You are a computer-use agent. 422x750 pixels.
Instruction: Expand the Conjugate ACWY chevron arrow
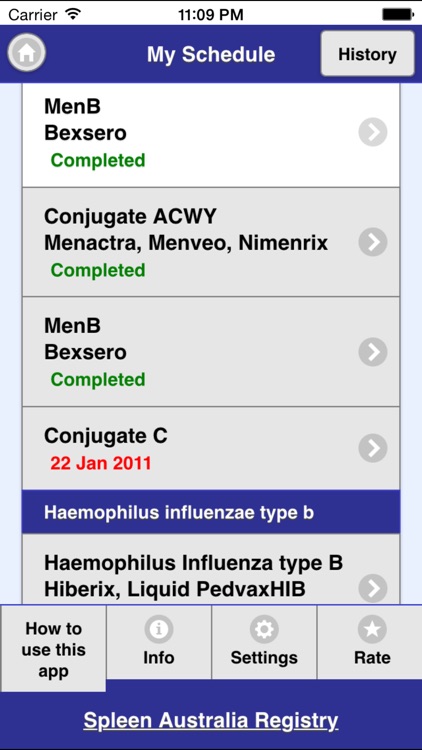(x=373, y=242)
